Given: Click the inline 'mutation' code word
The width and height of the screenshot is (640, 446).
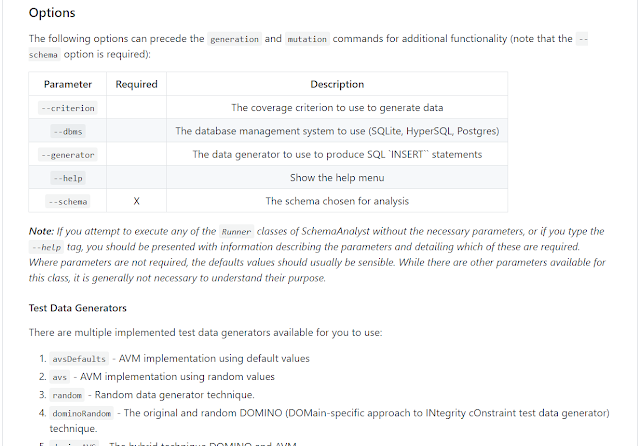Looking at the screenshot, I should click(306, 39).
